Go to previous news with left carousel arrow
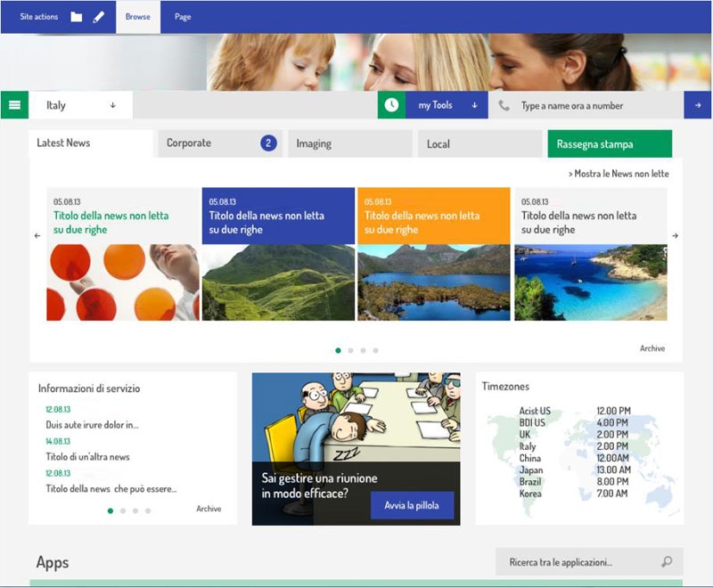The image size is (713, 588). click(37, 236)
